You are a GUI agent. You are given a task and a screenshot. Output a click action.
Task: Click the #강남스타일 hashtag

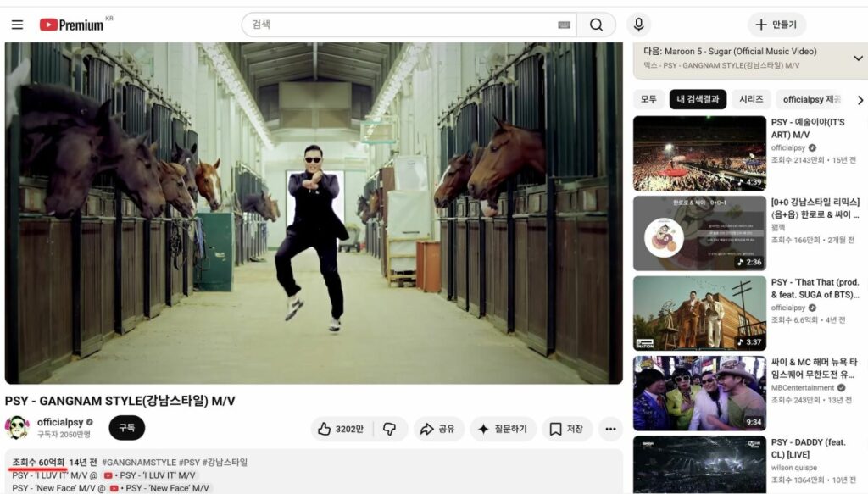pyautogui.click(x=225, y=463)
